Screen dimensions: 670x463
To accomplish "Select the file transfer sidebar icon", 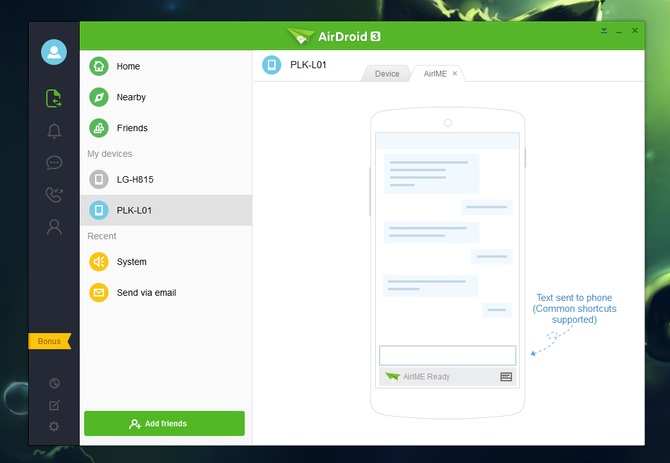I will (x=54, y=98).
